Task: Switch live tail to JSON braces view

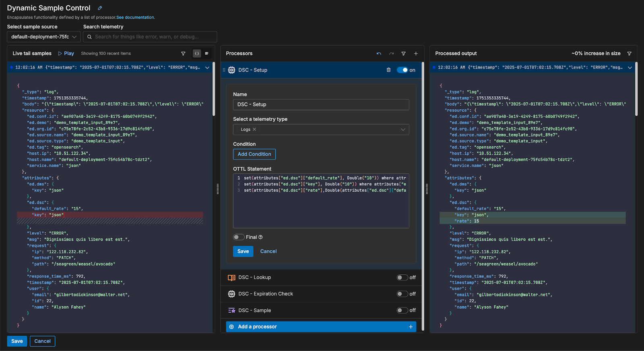Action: tap(197, 54)
